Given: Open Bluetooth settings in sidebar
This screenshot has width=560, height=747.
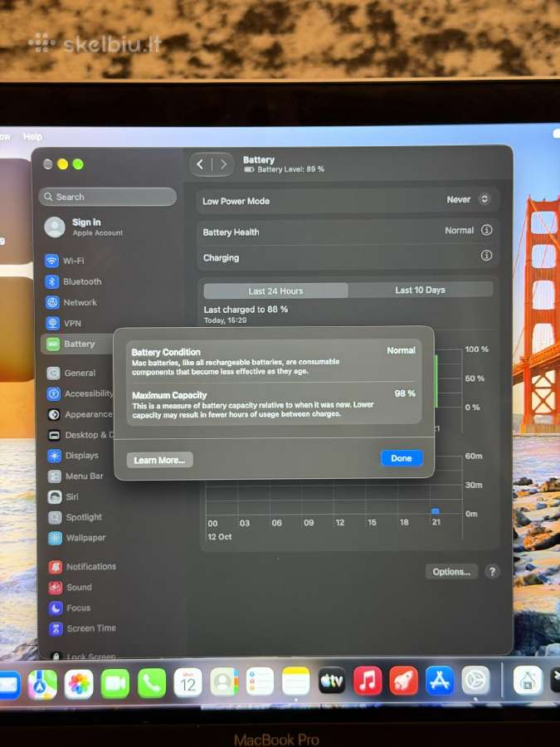Looking at the screenshot, I should pyautogui.click(x=73, y=281).
